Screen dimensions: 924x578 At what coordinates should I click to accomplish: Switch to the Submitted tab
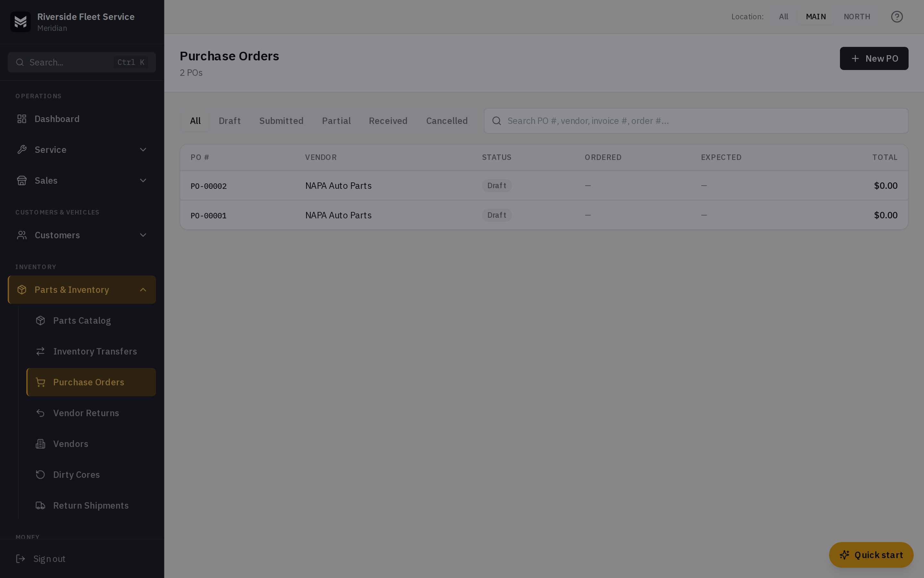[281, 121]
